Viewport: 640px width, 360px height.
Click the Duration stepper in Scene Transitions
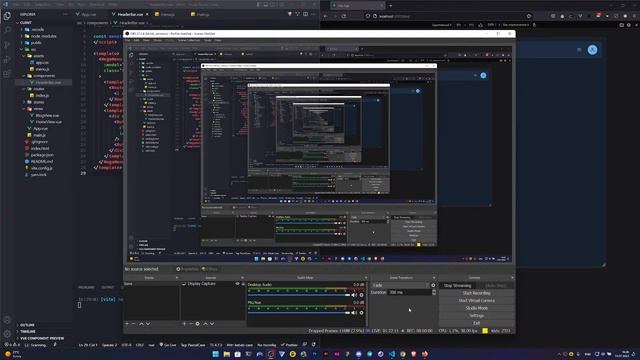tap(433, 293)
